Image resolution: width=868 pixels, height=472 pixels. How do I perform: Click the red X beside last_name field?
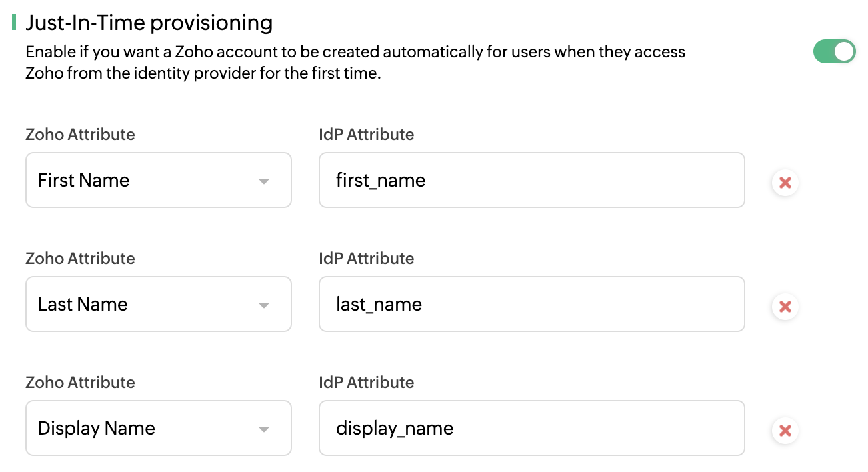[785, 306]
